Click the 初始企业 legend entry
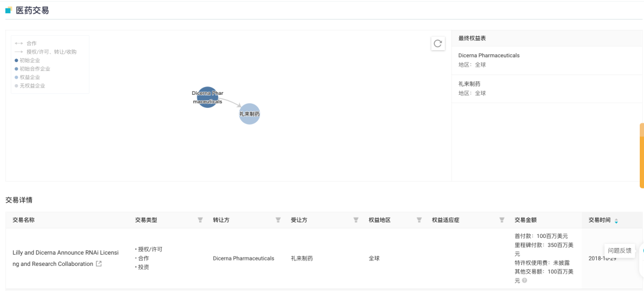Screen dimensions: 644x291 point(27,60)
